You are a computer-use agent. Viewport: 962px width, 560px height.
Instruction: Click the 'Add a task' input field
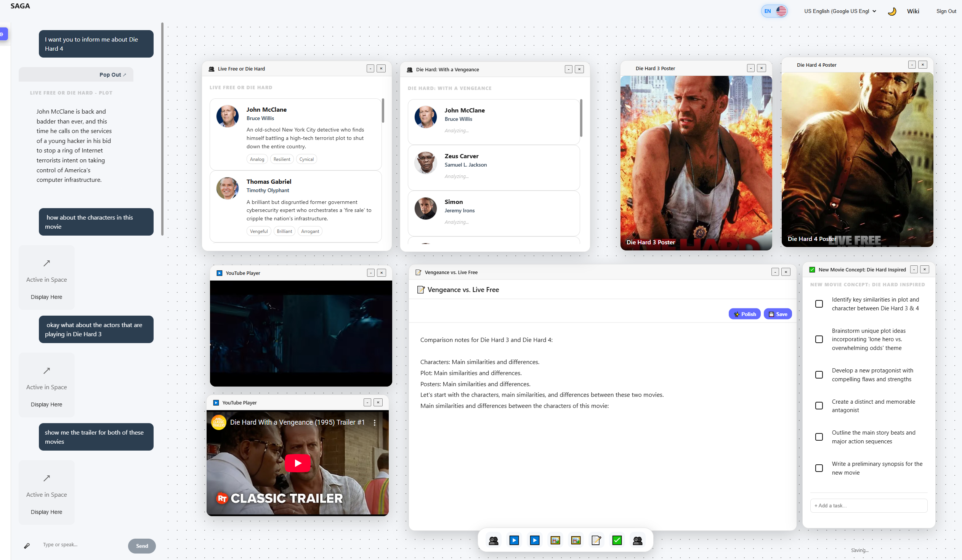click(869, 505)
